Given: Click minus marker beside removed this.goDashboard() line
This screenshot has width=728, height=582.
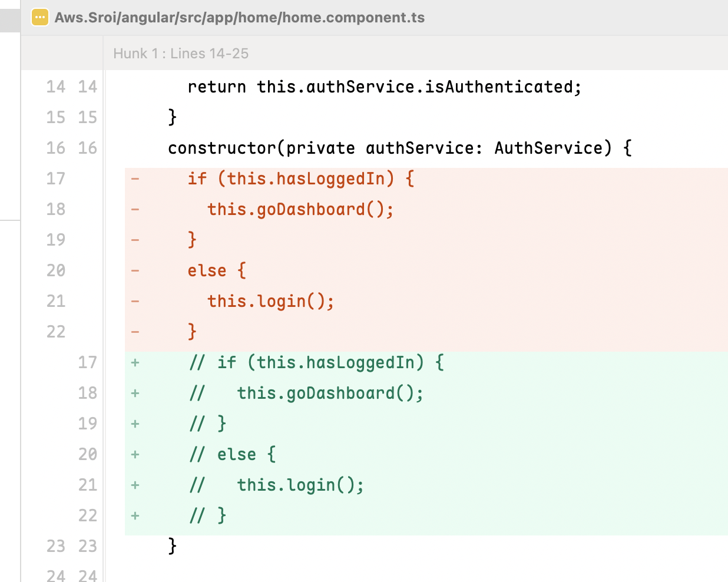Looking at the screenshot, I should click(135, 209).
